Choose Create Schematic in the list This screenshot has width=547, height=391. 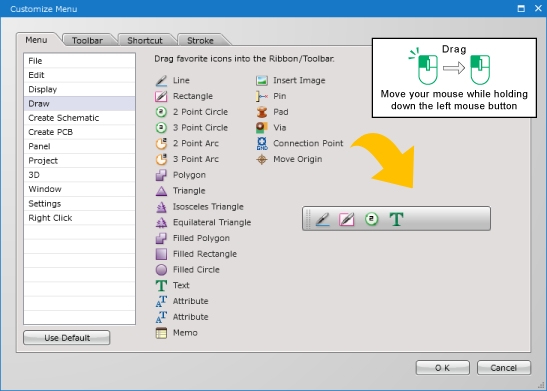click(80, 118)
